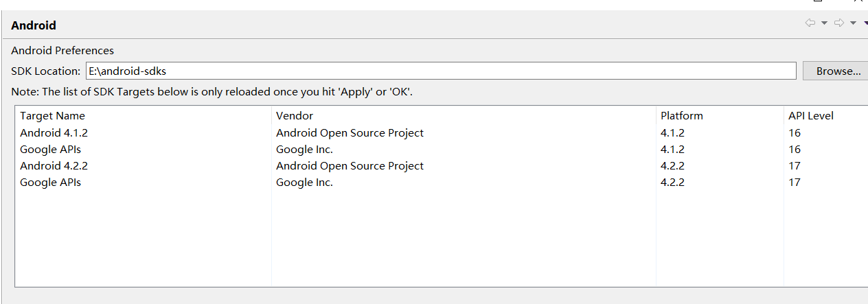Image resolution: width=868 pixels, height=304 pixels.
Task: Select the Google APIs row for API 17
Action: click(x=52, y=182)
